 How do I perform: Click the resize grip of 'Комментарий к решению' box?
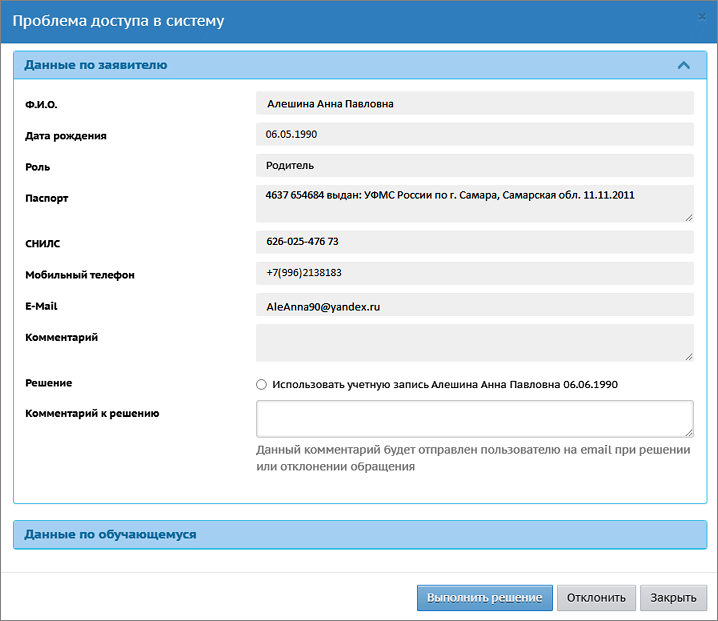[x=688, y=432]
